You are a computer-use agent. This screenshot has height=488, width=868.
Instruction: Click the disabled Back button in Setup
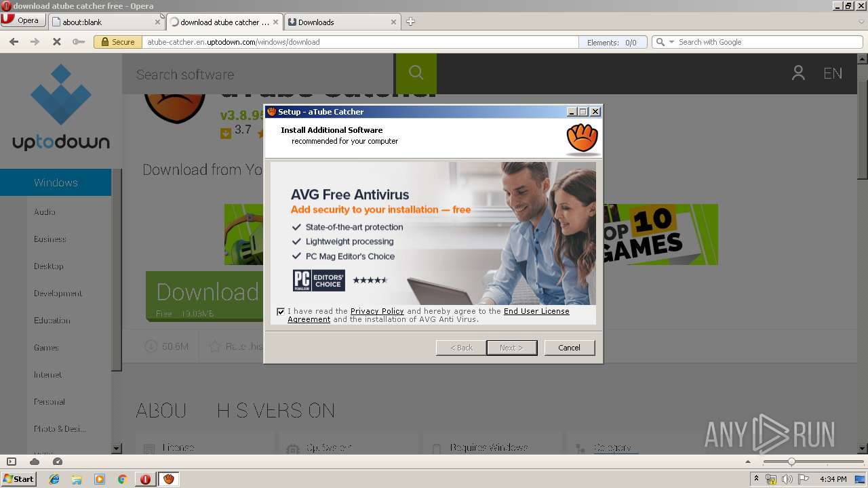pyautogui.click(x=461, y=348)
